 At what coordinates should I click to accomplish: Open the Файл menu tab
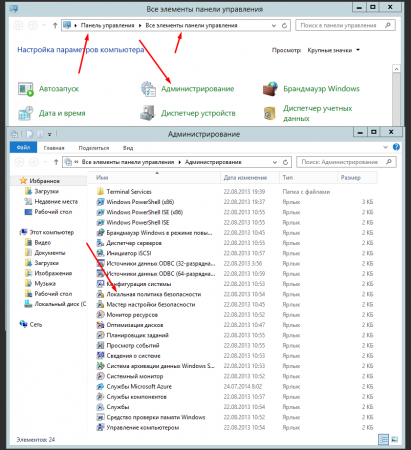coord(23,147)
